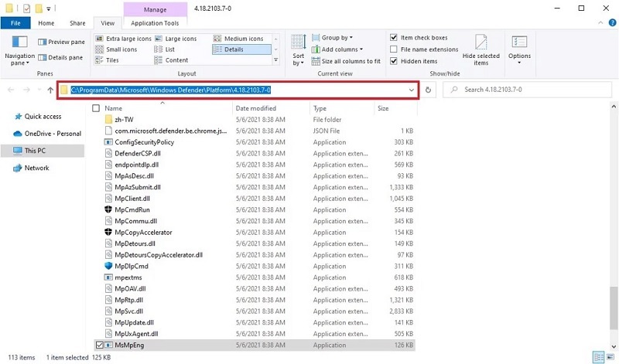Open the File menu tab
The image size is (619, 364).
(15, 23)
